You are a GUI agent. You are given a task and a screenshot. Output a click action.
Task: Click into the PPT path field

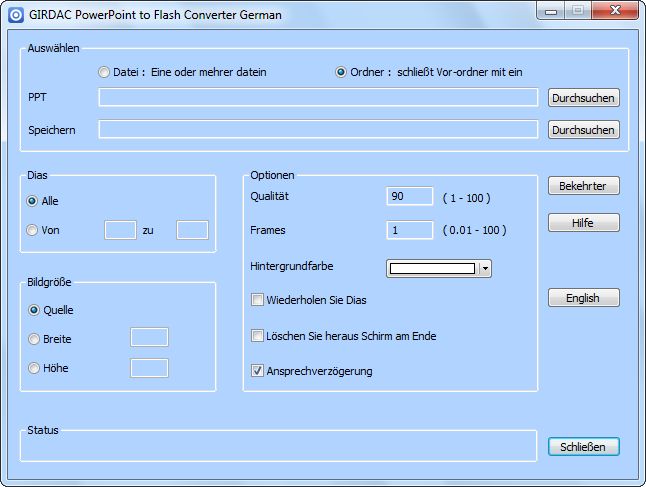point(318,97)
